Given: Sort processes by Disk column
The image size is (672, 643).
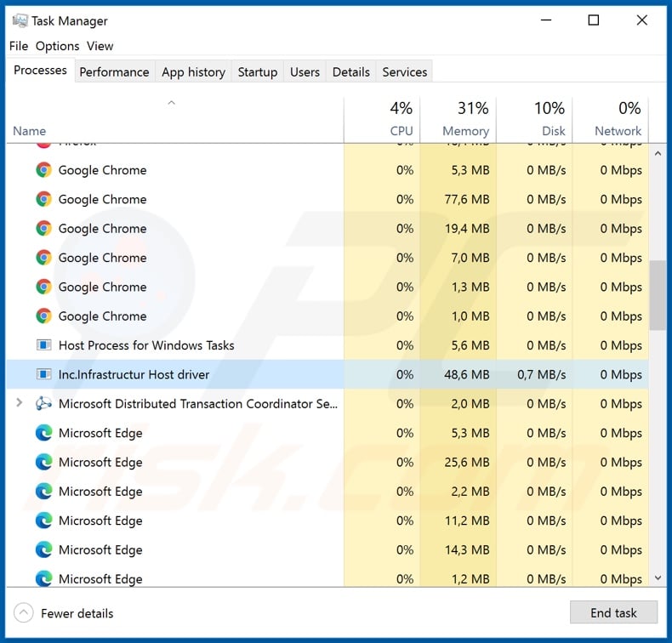Looking at the screenshot, I should (534, 120).
